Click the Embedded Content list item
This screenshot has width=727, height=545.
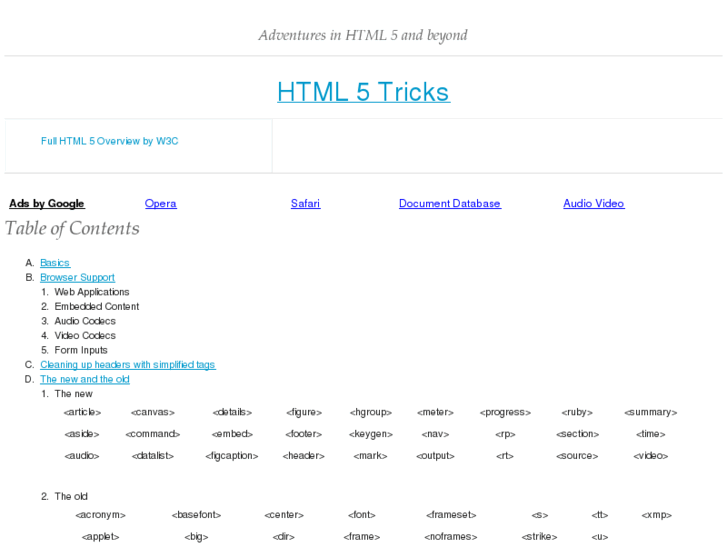click(x=97, y=306)
